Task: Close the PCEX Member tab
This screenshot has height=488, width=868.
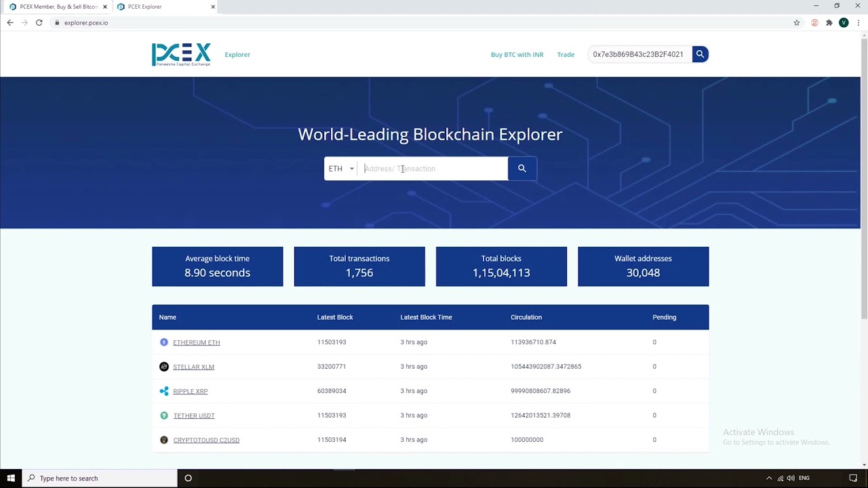Action: pos(104,7)
